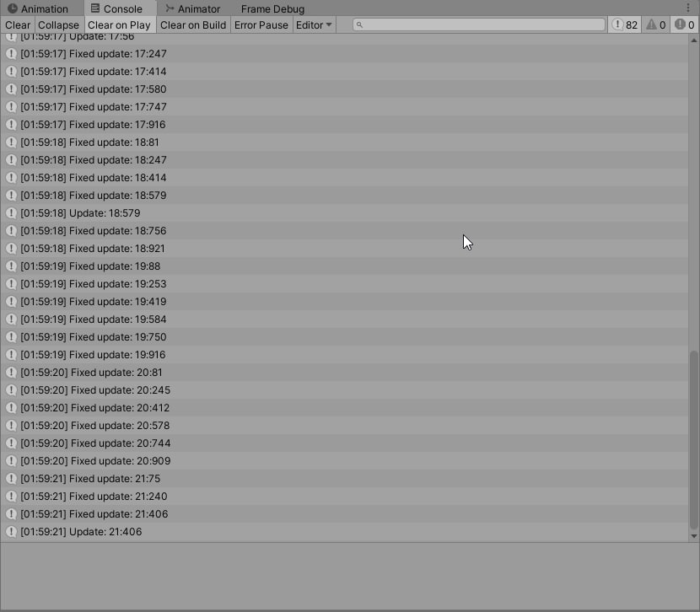700x612 pixels.
Task: Select log entry Fixed update: 21:75
Action: (x=344, y=478)
